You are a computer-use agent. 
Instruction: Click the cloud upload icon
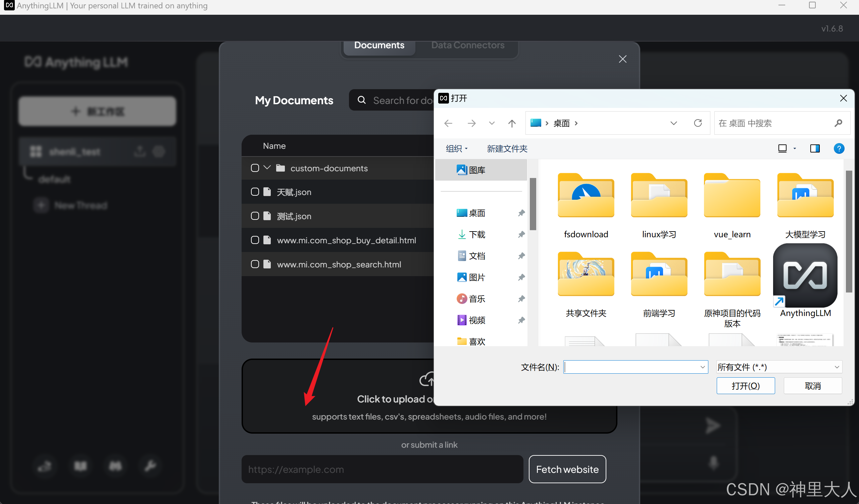click(x=426, y=379)
